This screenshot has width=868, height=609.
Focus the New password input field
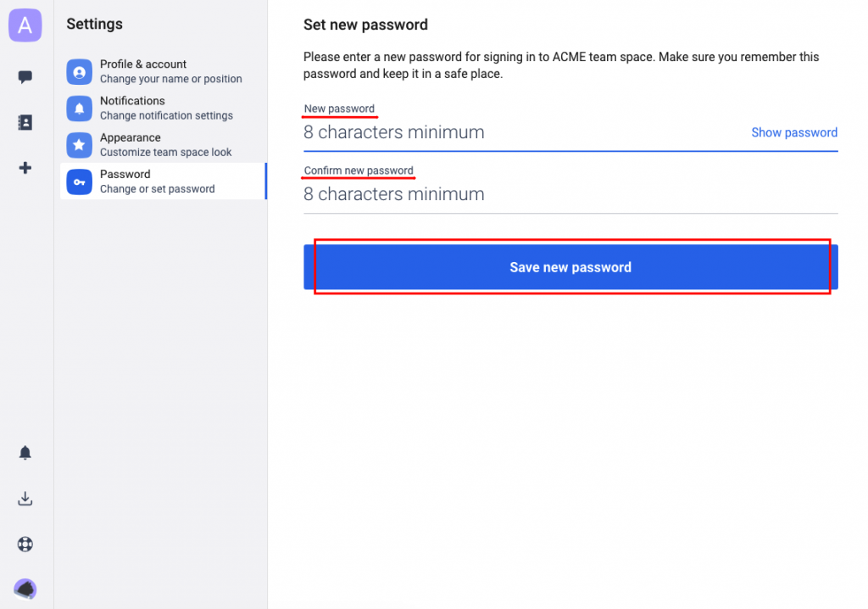coord(509,132)
